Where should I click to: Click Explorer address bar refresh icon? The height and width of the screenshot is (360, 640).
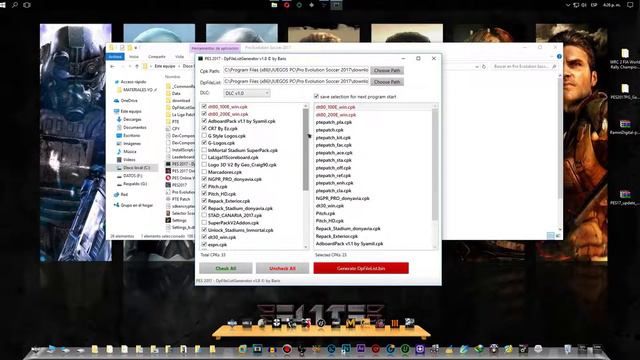484,67
